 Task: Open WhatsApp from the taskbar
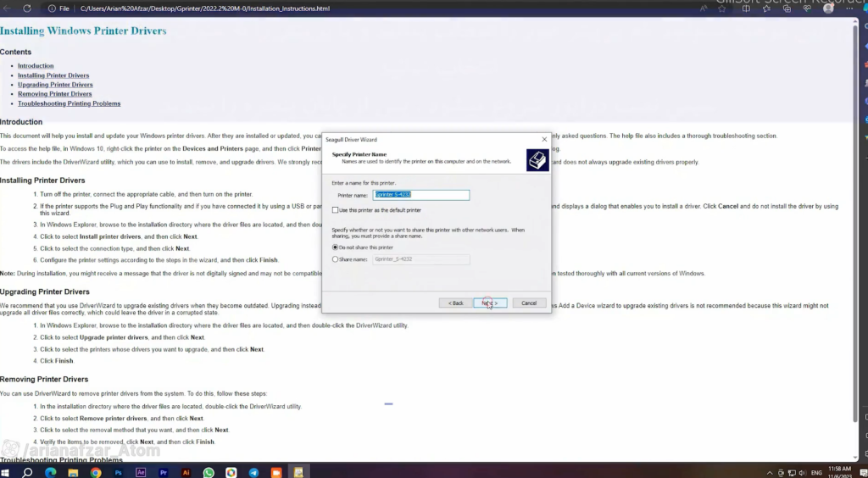(209, 472)
